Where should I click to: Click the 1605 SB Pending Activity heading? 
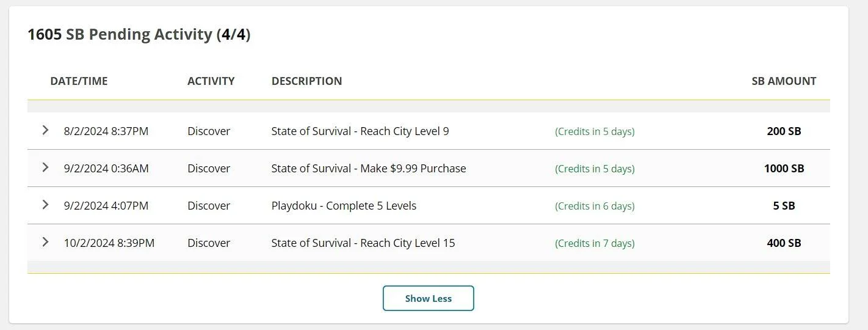(x=139, y=34)
